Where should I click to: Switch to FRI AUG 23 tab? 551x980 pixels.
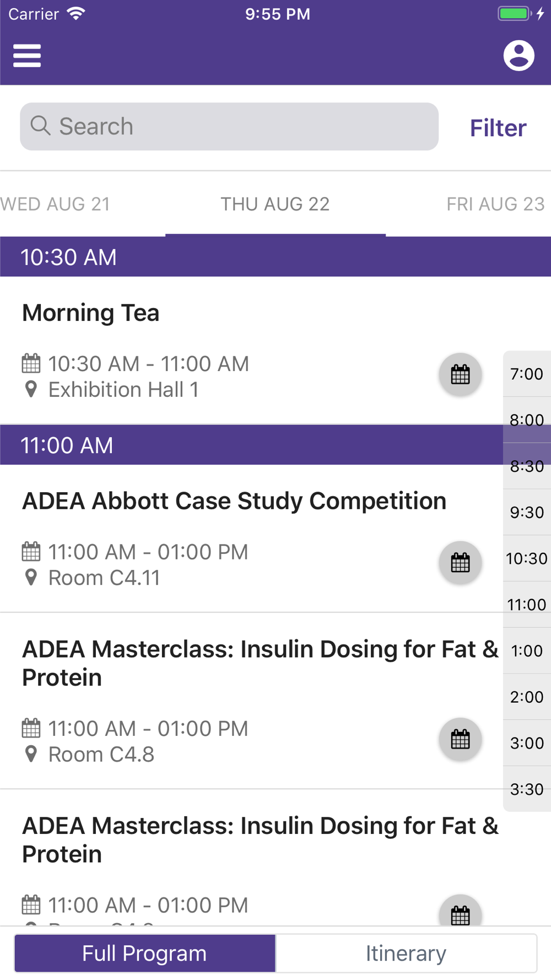(x=495, y=204)
